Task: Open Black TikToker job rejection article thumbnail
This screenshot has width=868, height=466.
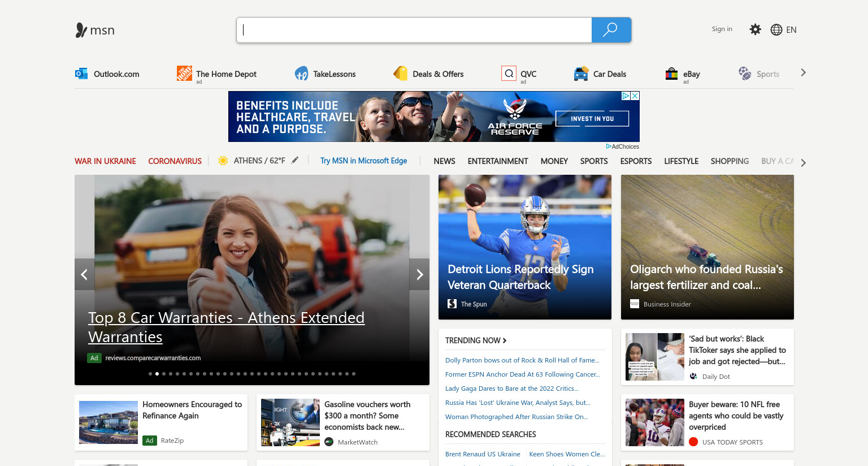Action: pos(655,357)
